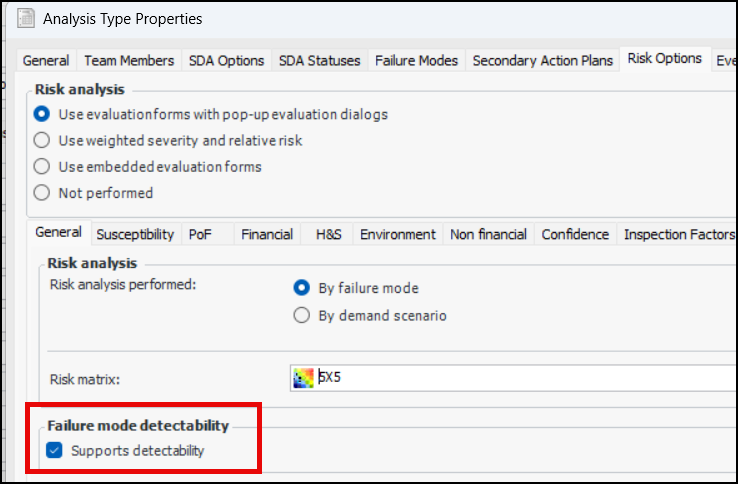This screenshot has height=484, width=738.
Task: Select the Inspection Factors sub-tab
Action: [x=665, y=234]
